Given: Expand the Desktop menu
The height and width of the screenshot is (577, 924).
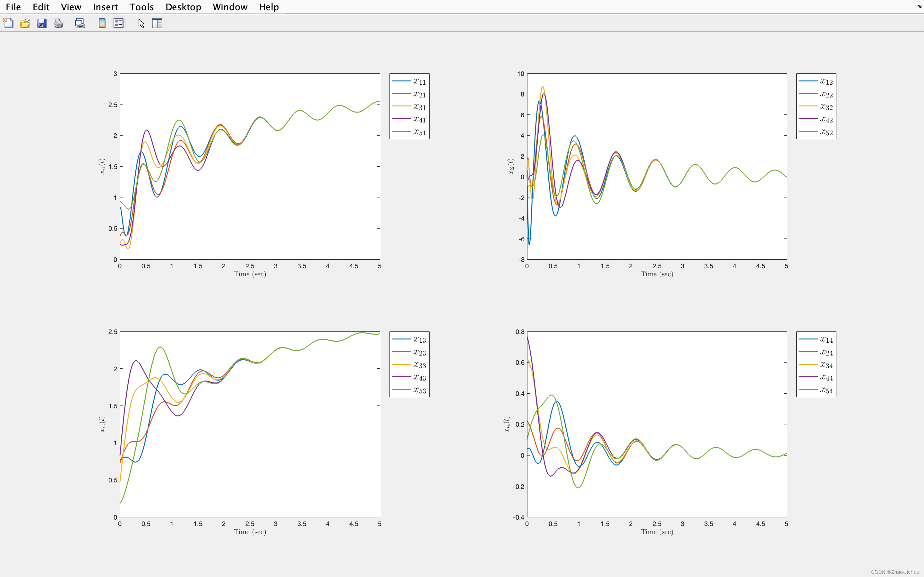Looking at the screenshot, I should (x=183, y=7).
